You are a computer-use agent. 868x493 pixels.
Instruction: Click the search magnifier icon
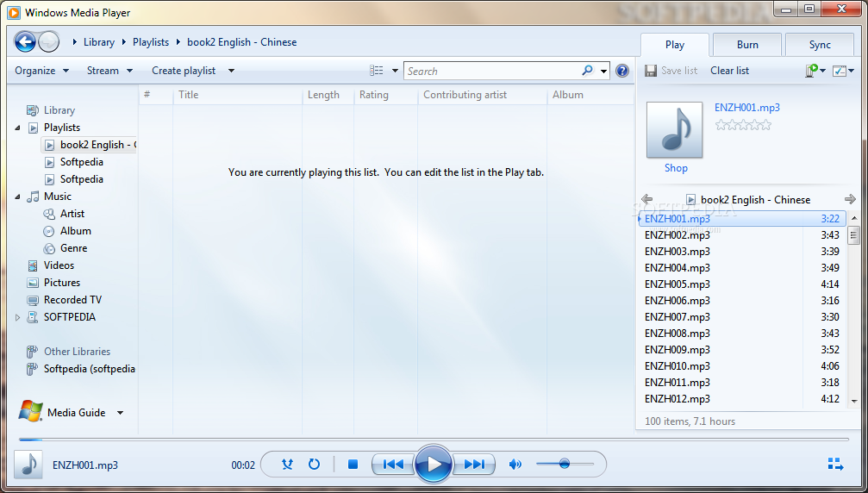587,71
